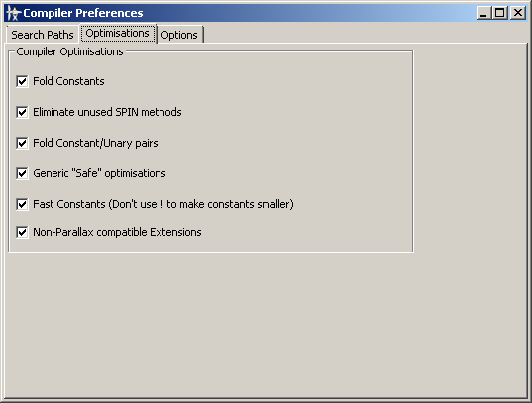Click the "Eliminate unused SPIN methods" label text
532x403 pixels.
[107, 112]
